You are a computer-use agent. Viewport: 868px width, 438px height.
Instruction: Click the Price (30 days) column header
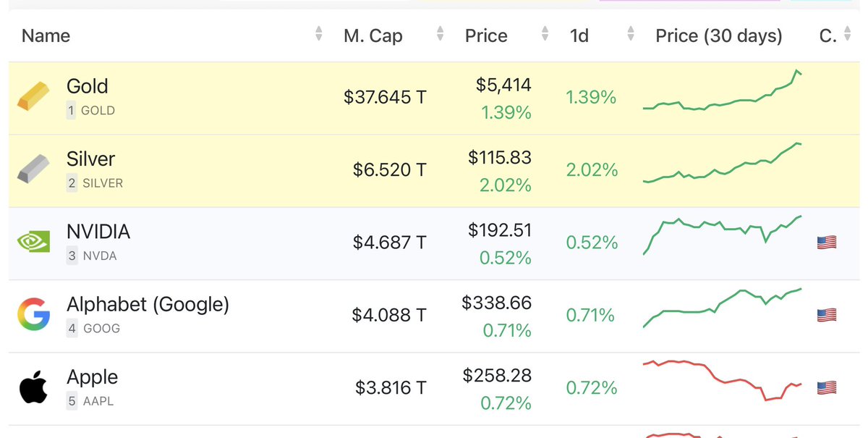[719, 35]
